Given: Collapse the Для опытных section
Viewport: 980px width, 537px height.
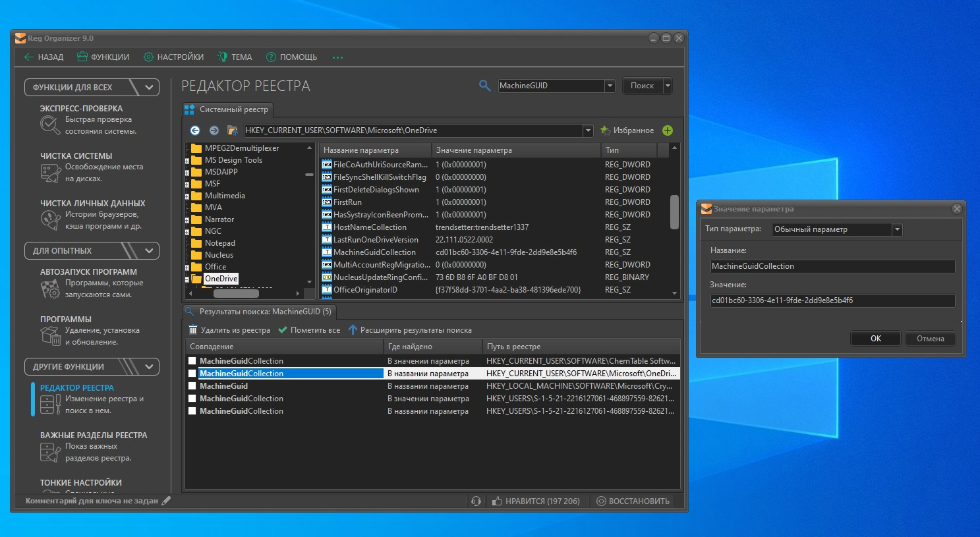Looking at the screenshot, I should point(149,250).
